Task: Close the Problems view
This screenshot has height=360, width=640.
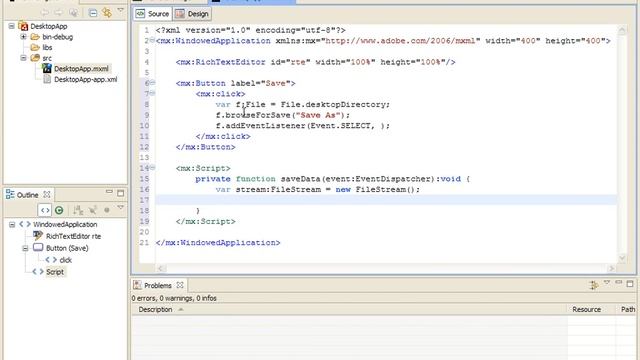Action: pyautogui.click(x=180, y=285)
